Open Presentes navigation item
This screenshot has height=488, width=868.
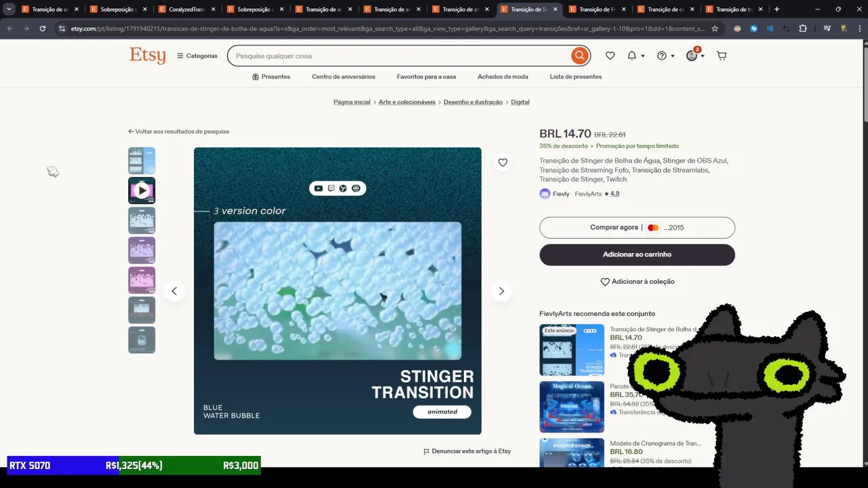[271, 77]
